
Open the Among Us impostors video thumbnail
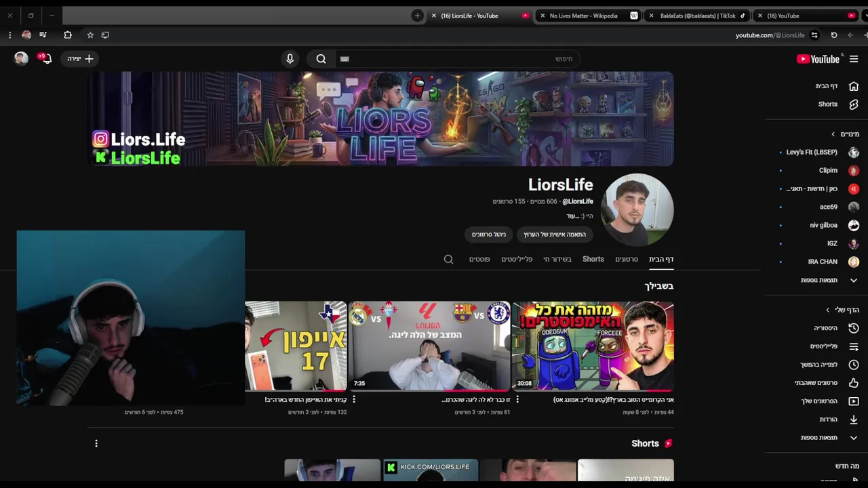click(x=593, y=346)
